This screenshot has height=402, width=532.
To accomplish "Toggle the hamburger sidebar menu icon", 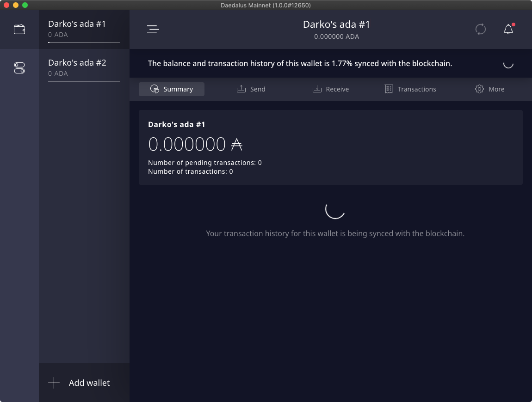I will 153,30.
